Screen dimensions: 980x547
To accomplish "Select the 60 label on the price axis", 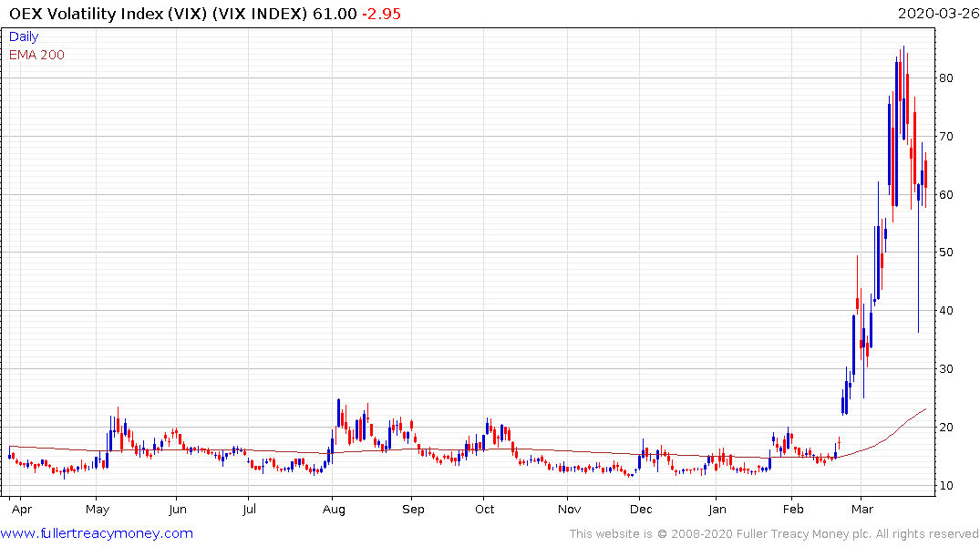I will point(945,194).
